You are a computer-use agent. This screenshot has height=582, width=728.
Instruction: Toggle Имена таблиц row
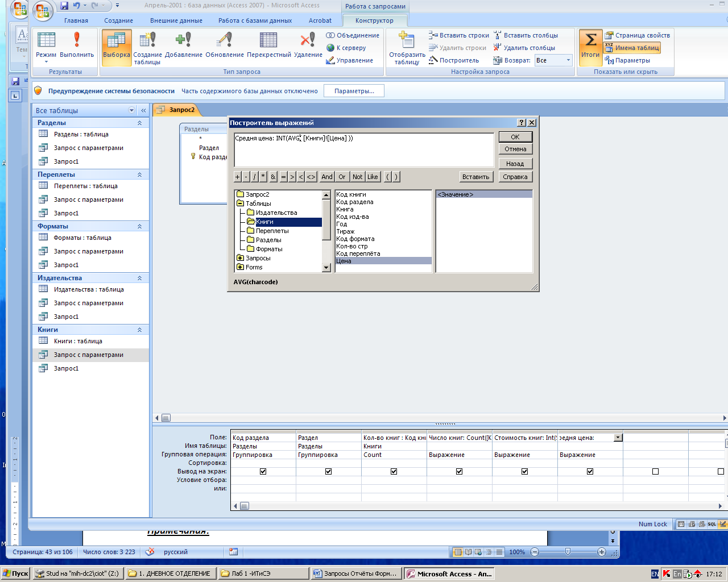pyautogui.click(x=632, y=48)
